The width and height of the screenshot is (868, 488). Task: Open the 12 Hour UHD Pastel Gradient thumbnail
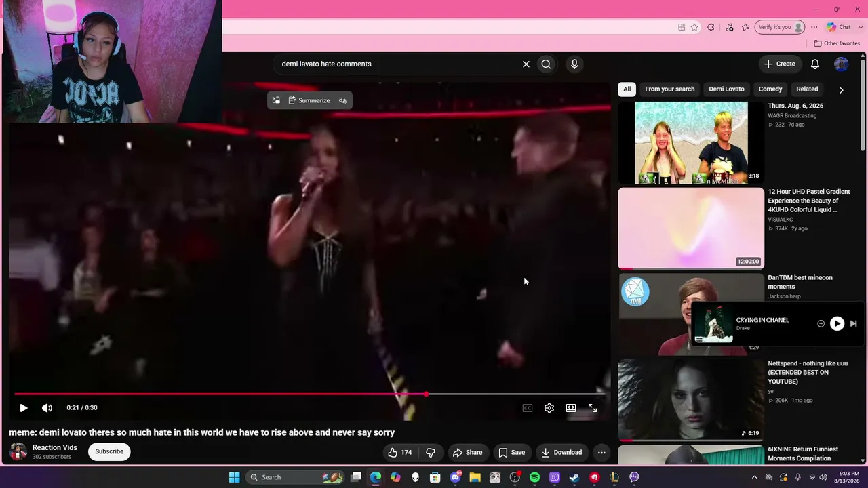tap(691, 228)
